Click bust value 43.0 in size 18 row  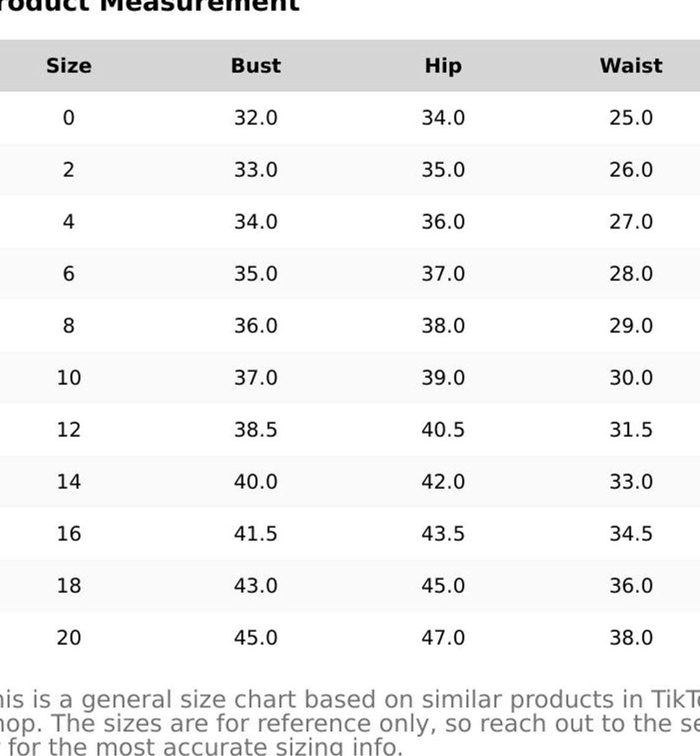click(255, 586)
